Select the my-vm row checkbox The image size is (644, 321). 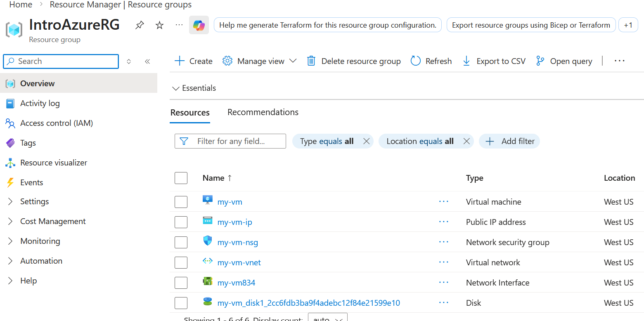(181, 202)
